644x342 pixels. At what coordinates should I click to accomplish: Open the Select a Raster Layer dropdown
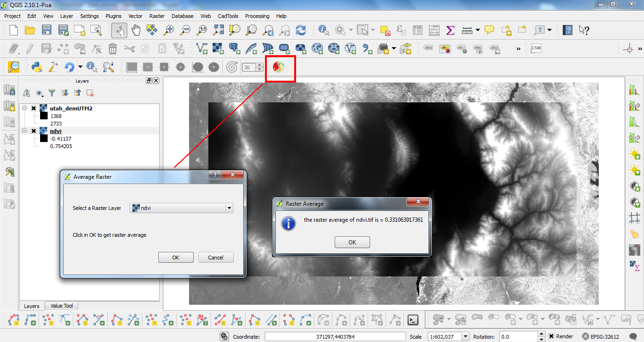pyautogui.click(x=182, y=208)
